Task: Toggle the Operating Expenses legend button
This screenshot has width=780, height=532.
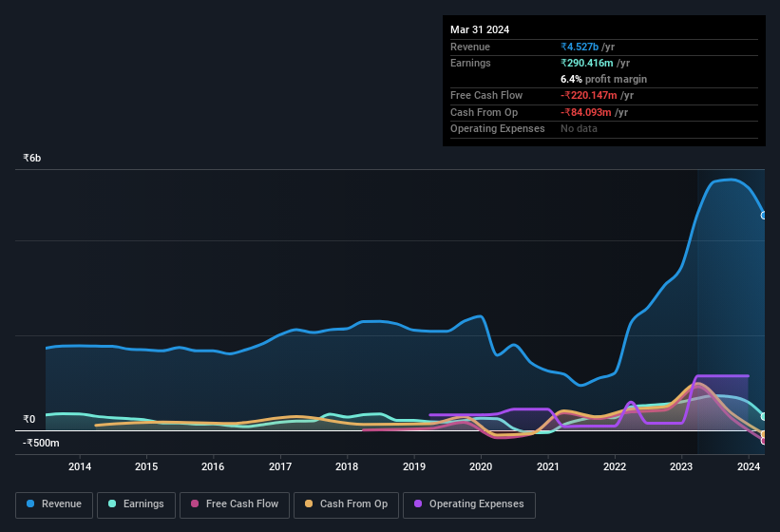Action: (x=468, y=504)
